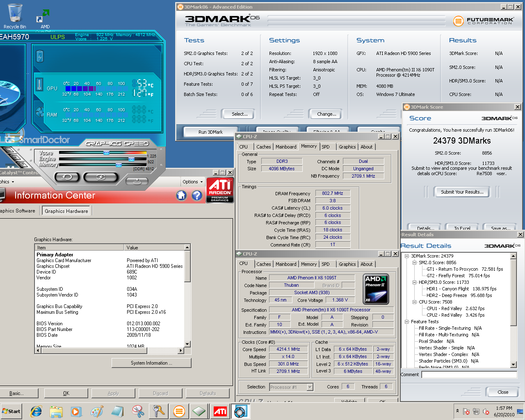Screen dimensions: 525x420
Task: Select the Catalyst Graphics Hardware tab
Action: pyautogui.click(x=66, y=211)
